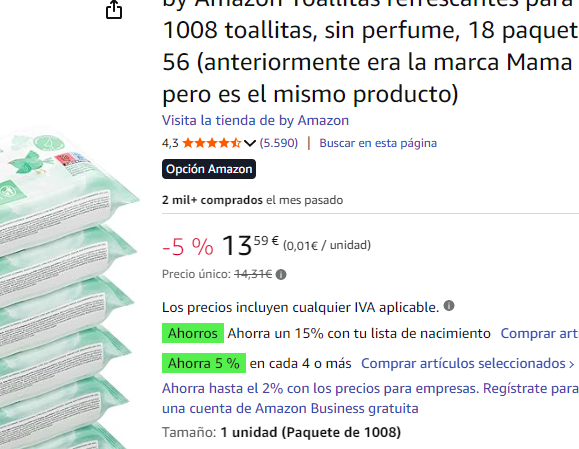Image resolution: width=579 pixels, height=449 pixels.
Task: Click Buscar en esta página link
Action: tap(378, 143)
